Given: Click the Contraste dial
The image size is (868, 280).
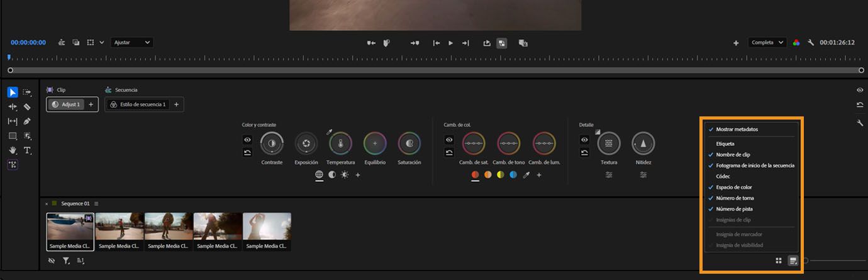Looking at the screenshot, I should pyautogui.click(x=272, y=143).
